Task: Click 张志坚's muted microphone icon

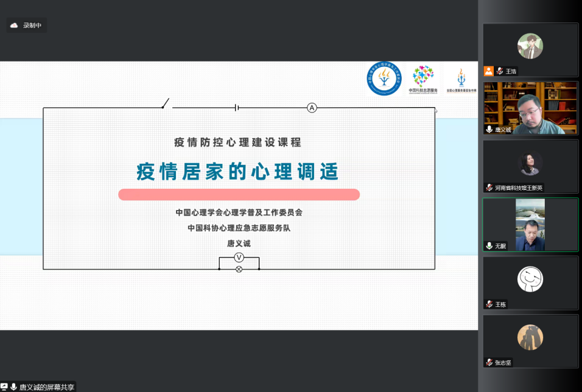Action: [489, 362]
